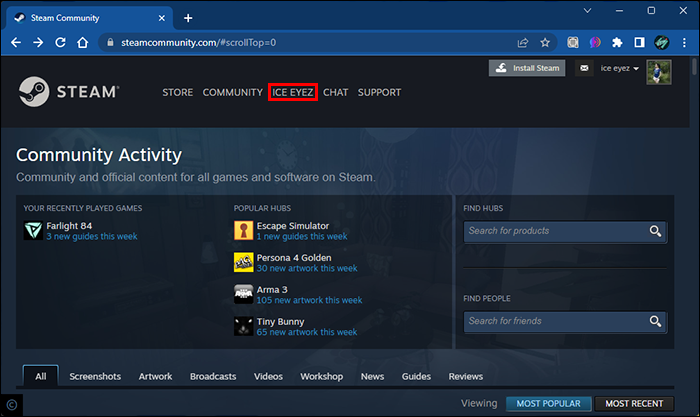Open the Escape Simulator hub
The width and height of the screenshot is (700, 417).
tap(293, 226)
